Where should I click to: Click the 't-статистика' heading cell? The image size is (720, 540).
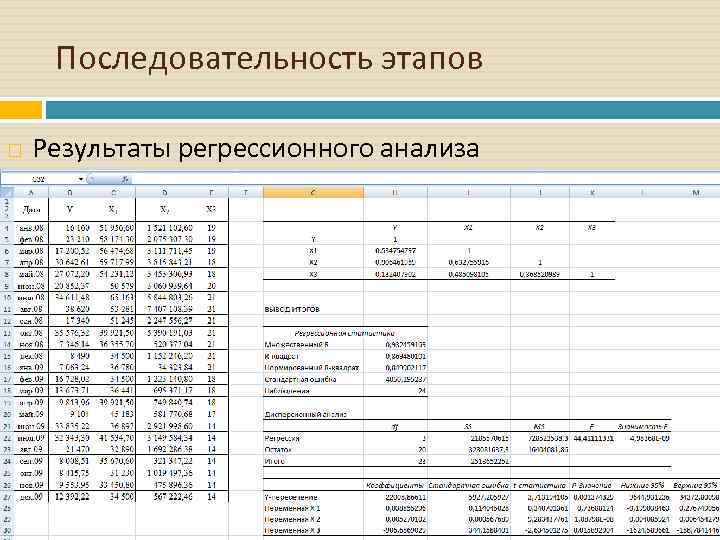[539, 485]
